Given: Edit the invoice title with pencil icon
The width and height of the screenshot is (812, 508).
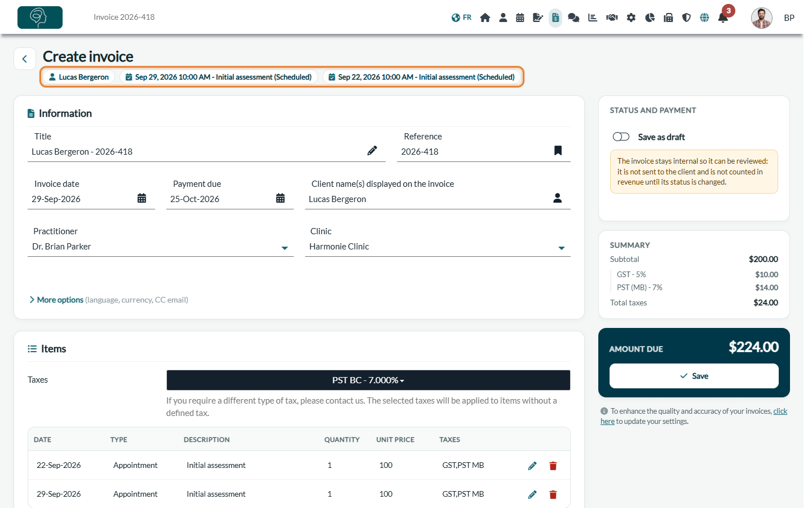Looking at the screenshot, I should 372,151.
